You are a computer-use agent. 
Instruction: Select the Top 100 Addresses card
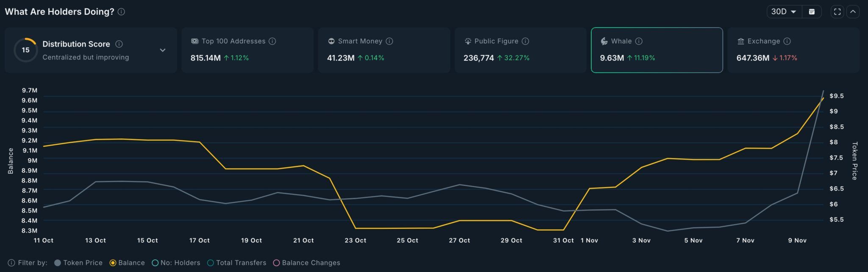[247, 50]
